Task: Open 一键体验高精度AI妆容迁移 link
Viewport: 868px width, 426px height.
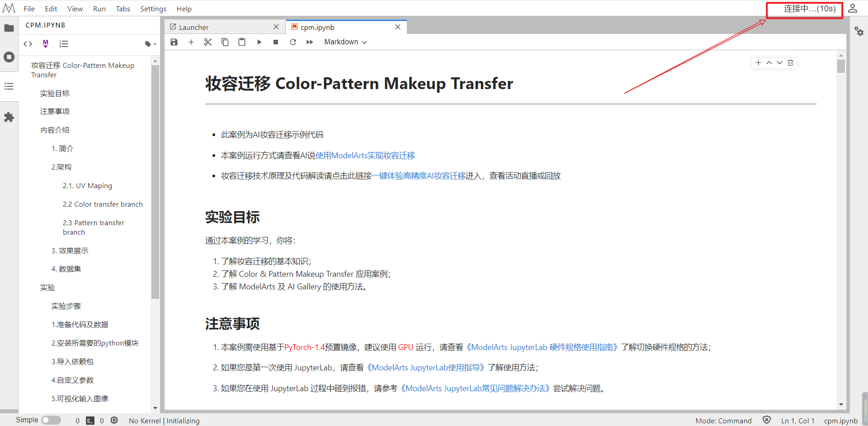Action: click(x=419, y=176)
